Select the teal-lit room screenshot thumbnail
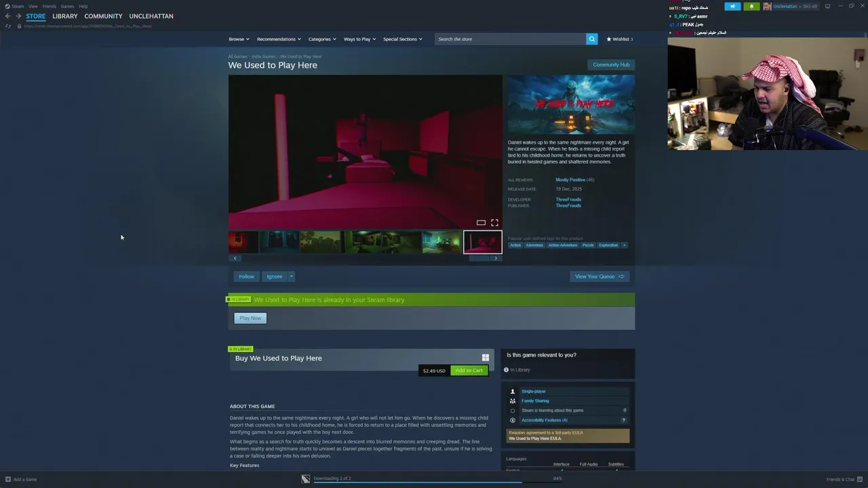This screenshot has height=488, width=868. [441, 242]
